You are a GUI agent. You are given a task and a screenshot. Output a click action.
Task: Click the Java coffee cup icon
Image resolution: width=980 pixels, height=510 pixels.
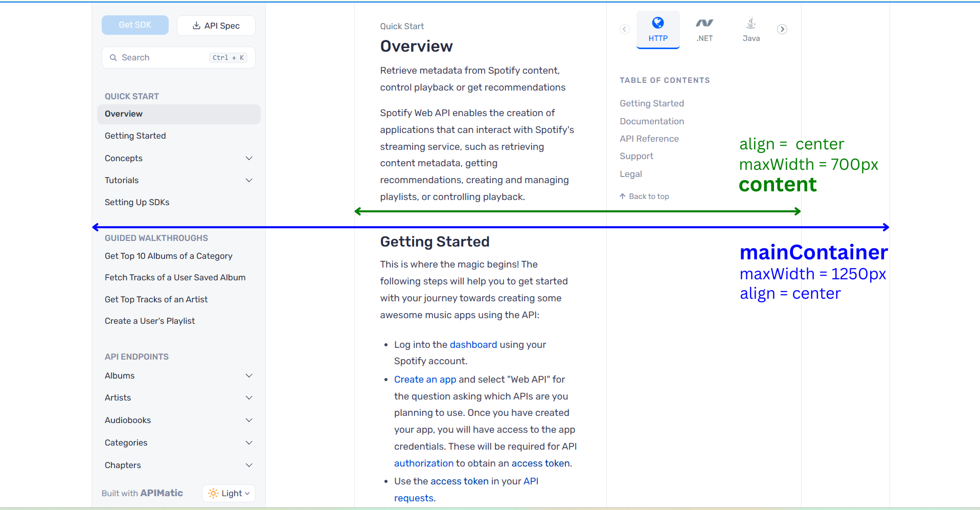point(751,23)
